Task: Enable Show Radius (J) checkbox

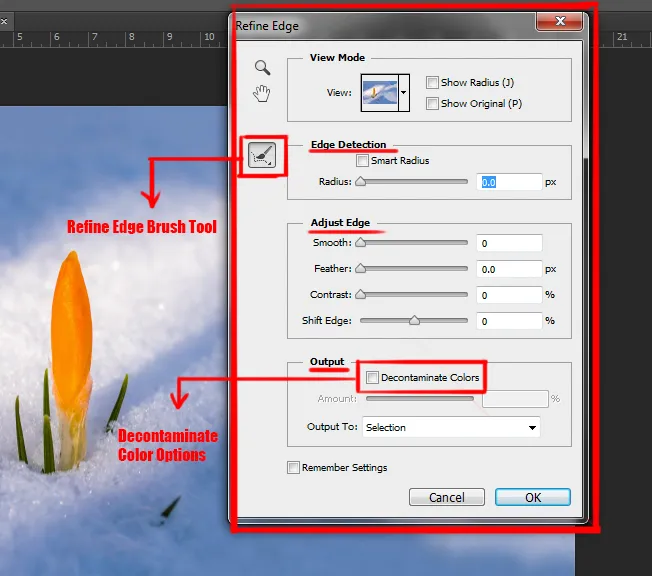Action: 432,82
